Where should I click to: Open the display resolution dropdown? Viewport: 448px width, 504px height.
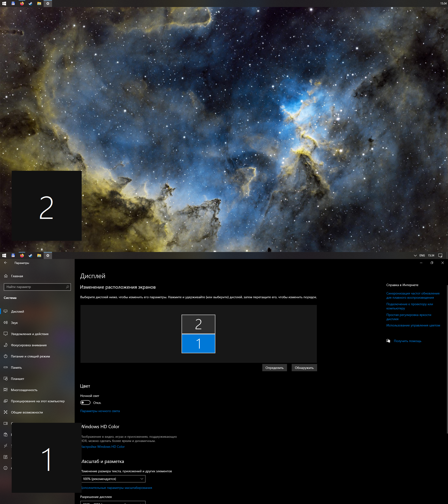point(113,502)
